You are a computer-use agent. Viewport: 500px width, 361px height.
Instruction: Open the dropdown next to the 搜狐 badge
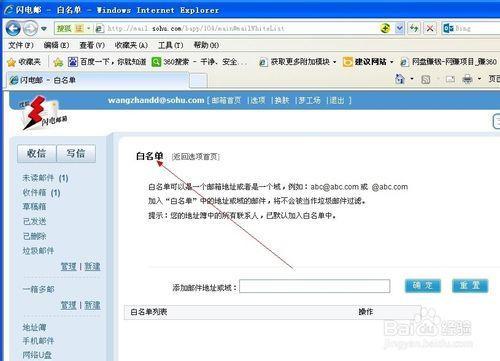click(x=89, y=28)
